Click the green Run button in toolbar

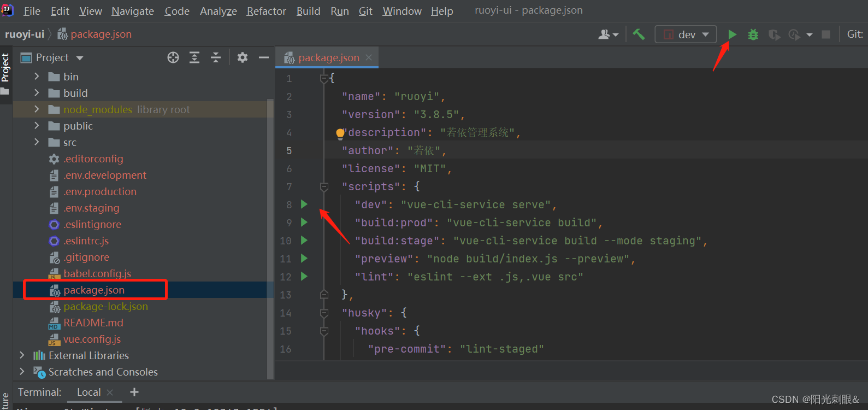(732, 34)
